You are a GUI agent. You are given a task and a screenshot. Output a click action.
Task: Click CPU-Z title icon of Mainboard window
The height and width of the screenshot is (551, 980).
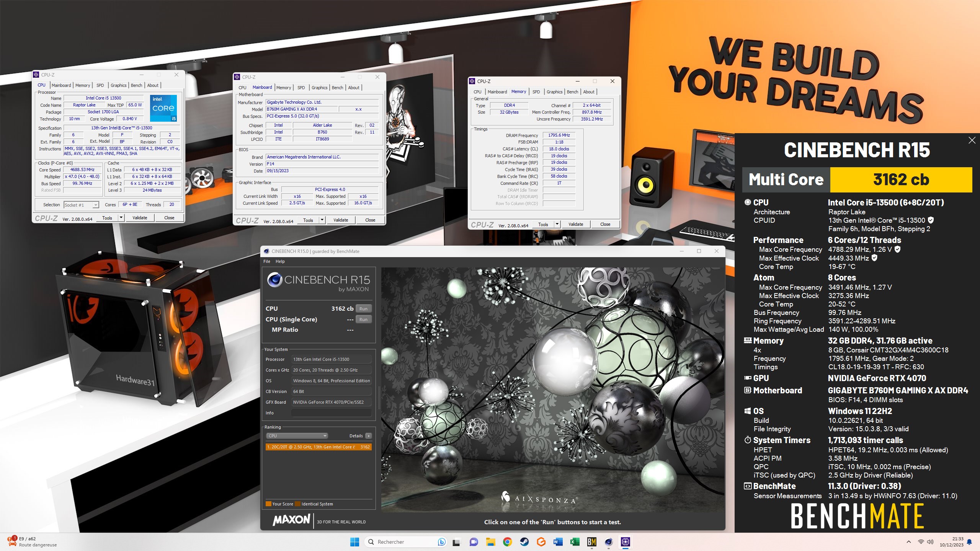pos(237,77)
